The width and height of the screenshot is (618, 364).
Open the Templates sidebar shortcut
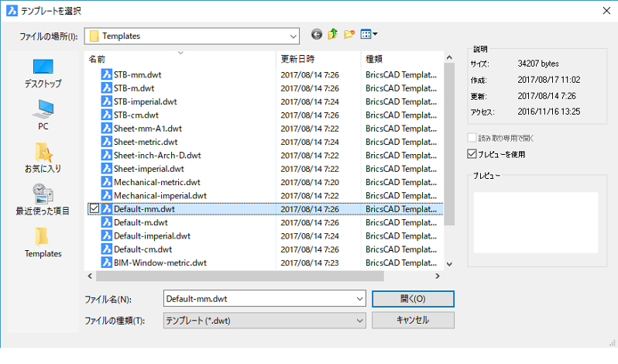click(43, 242)
